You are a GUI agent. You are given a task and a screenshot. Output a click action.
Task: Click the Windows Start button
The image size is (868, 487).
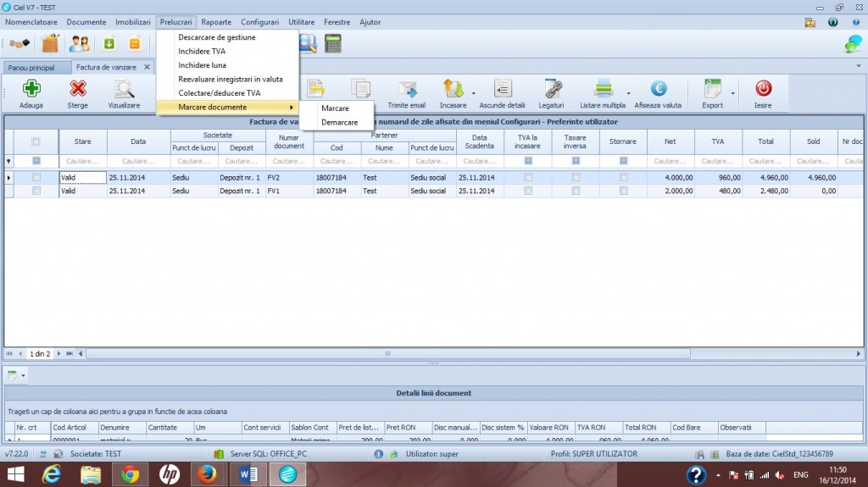click(15, 474)
